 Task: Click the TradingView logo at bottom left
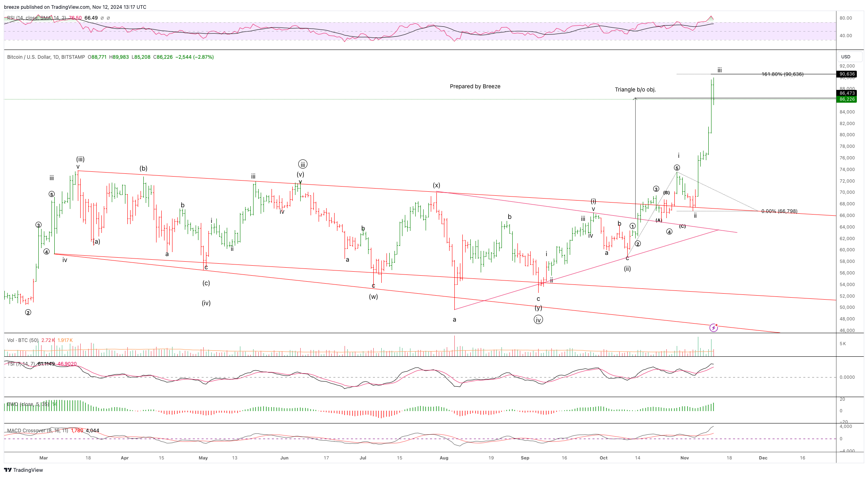[24, 470]
